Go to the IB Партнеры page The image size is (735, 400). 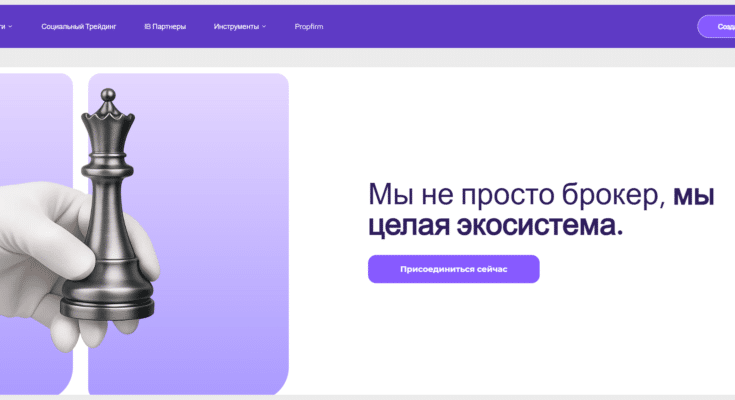[x=165, y=26]
